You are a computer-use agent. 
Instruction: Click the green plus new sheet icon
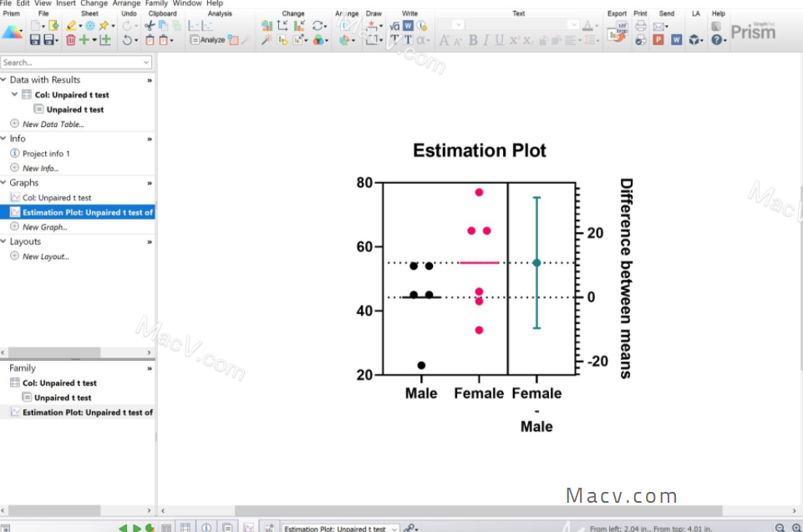click(x=84, y=40)
